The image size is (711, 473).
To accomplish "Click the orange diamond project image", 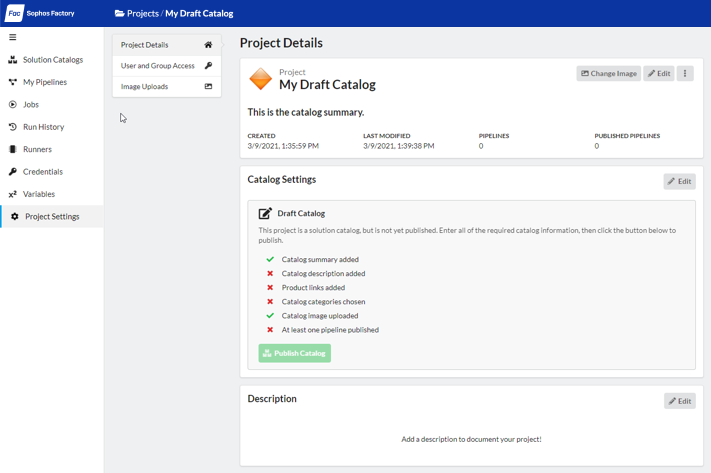I will click(261, 79).
